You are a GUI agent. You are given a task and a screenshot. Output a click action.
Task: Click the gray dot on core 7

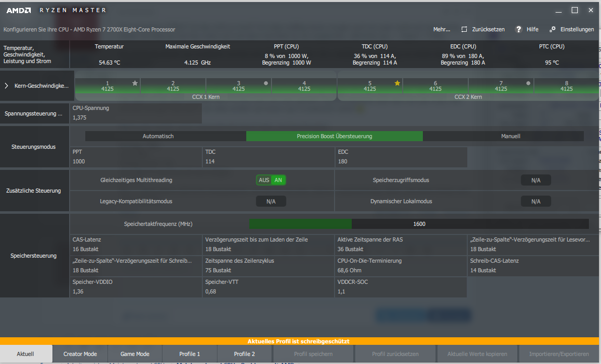(x=528, y=83)
